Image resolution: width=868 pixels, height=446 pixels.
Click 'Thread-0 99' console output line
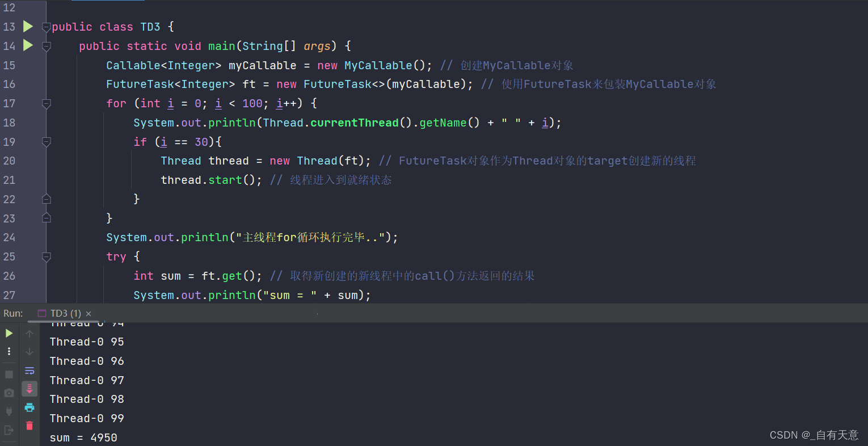click(x=87, y=418)
